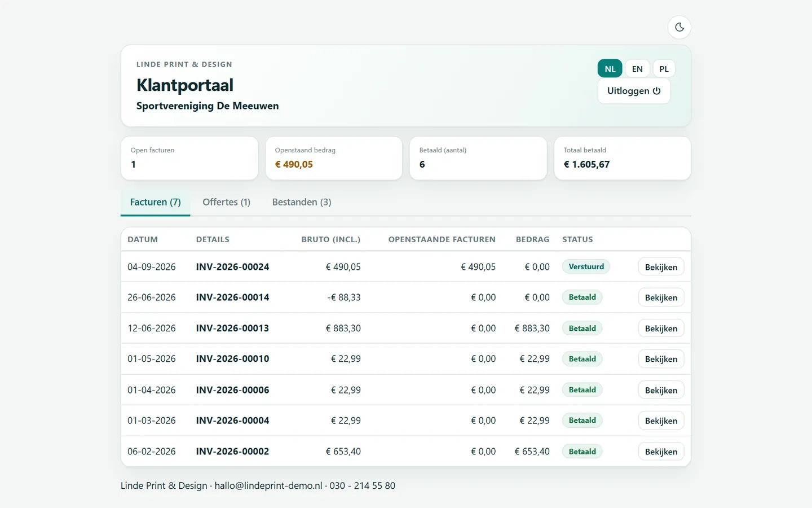The height and width of the screenshot is (508, 812).
Task: Switch language to NL
Action: (x=610, y=69)
